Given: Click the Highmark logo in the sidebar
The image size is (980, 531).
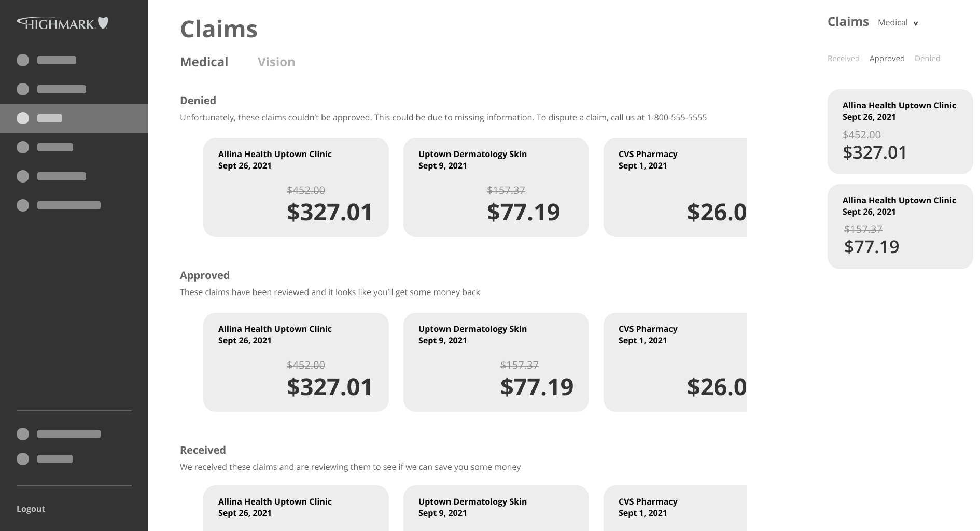Looking at the screenshot, I should coord(62,23).
